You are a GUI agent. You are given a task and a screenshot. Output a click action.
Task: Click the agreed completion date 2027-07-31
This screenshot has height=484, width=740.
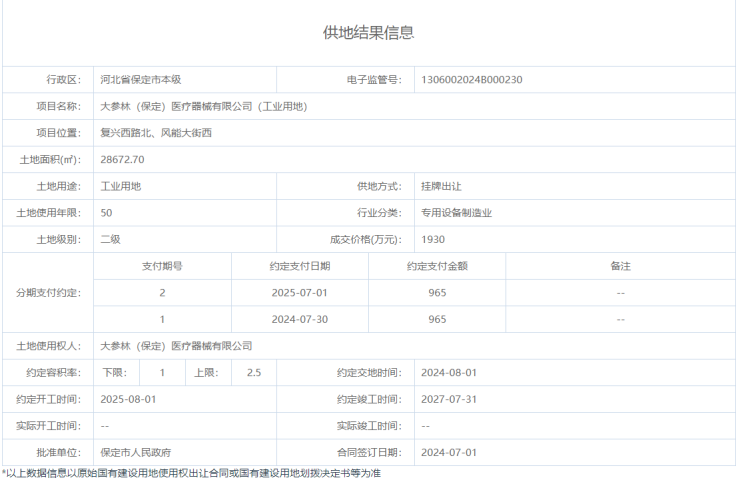(449, 398)
